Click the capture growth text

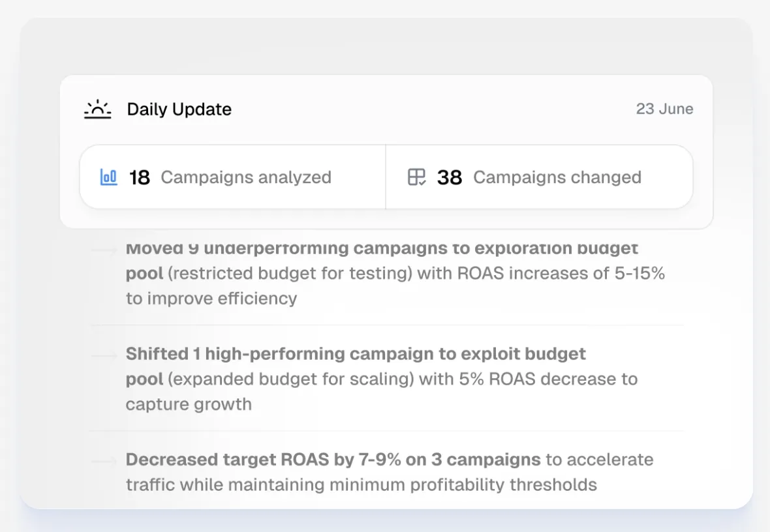(x=189, y=404)
